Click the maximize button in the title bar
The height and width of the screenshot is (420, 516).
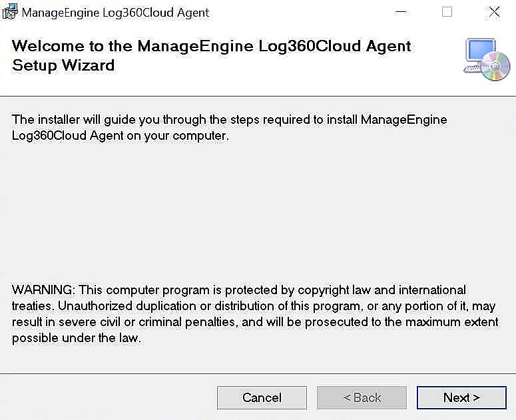447,12
